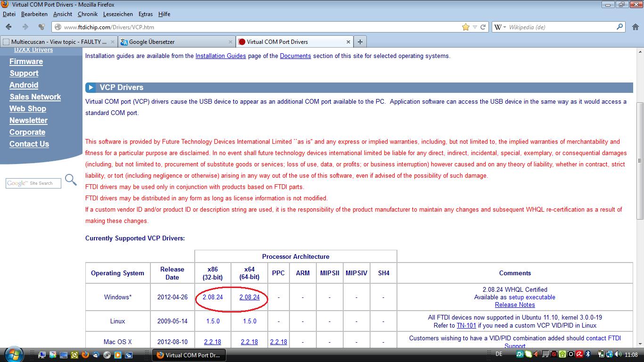Bookmark this page using the star icon

pyautogui.click(x=466, y=27)
